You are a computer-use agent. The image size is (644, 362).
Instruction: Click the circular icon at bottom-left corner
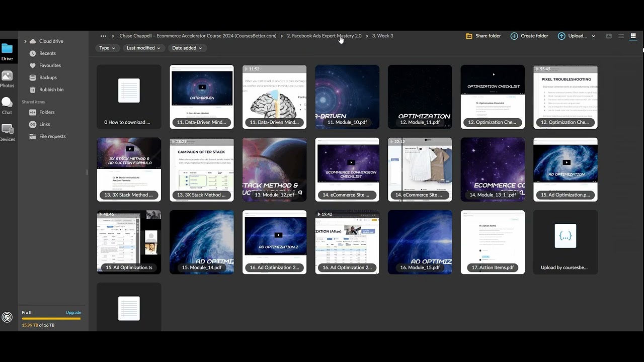point(7,317)
